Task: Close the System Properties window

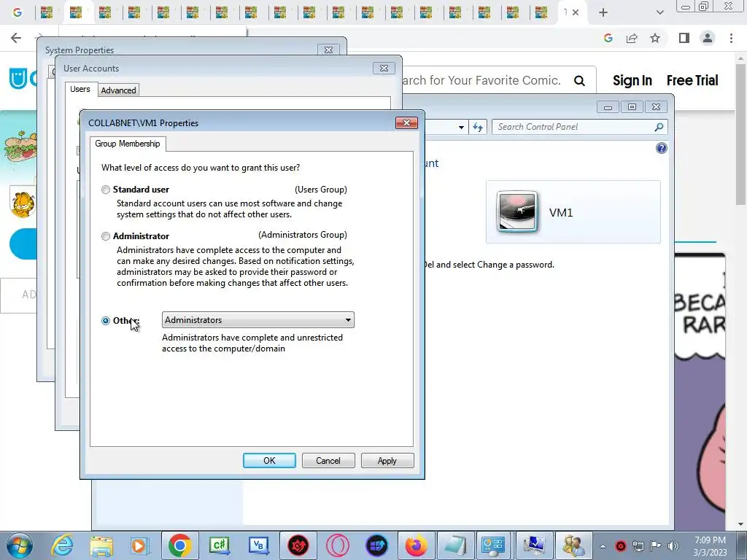Action: 328,50
